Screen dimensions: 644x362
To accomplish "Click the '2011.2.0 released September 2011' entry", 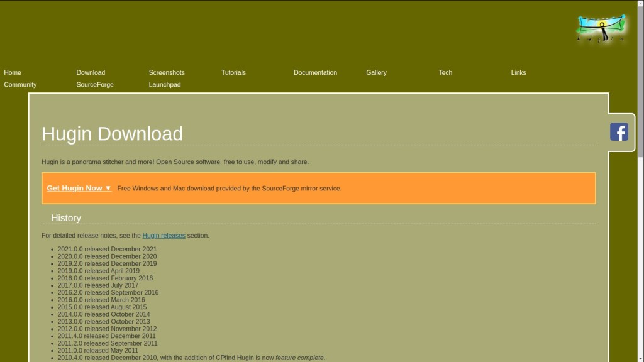I will pos(107,344).
